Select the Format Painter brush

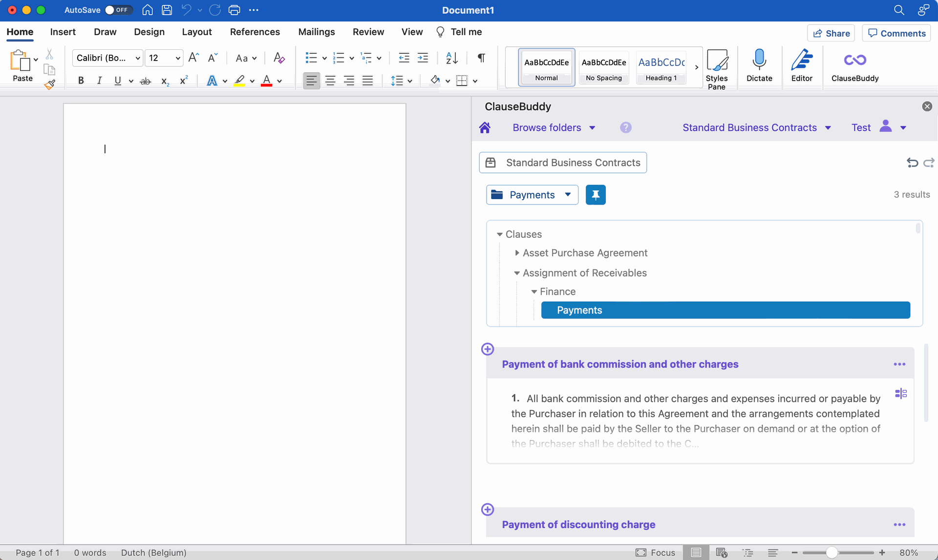(x=49, y=84)
